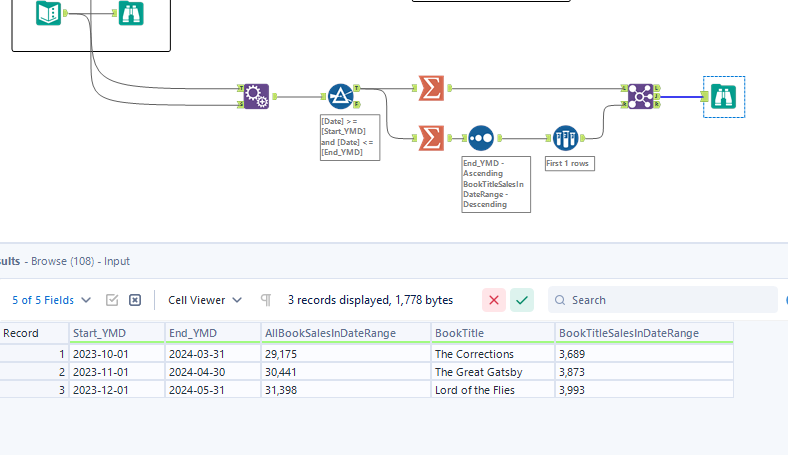The image size is (788, 455).
Task: Click the green checkmark button
Action: [522, 300]
